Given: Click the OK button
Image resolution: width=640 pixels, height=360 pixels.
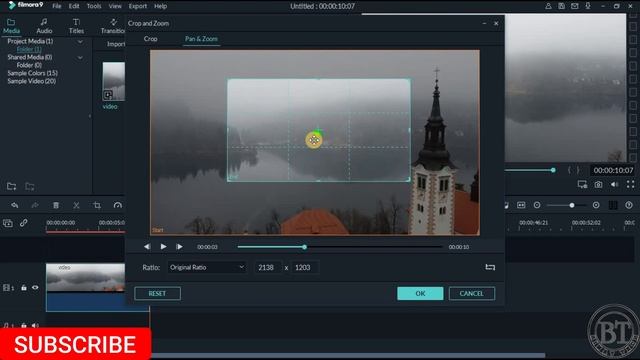Looking at the screenshot, I should [420, 293].
